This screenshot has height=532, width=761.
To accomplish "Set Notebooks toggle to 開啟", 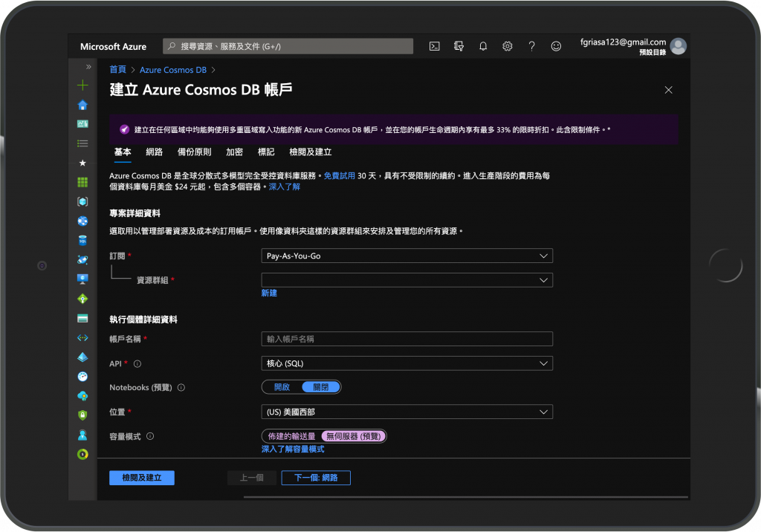I will tap(282, 387).
